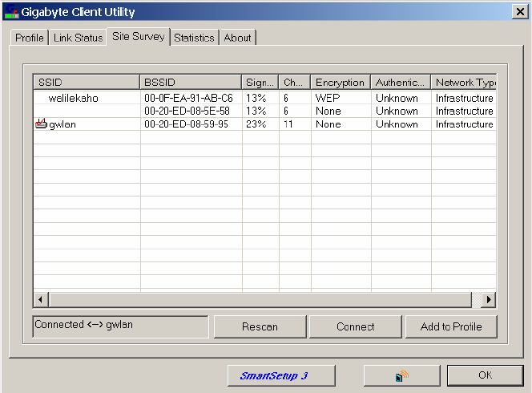This screenshot has height=393, width=532.
Task: Click the scroll left arrow
Action: tap(41, 300)
